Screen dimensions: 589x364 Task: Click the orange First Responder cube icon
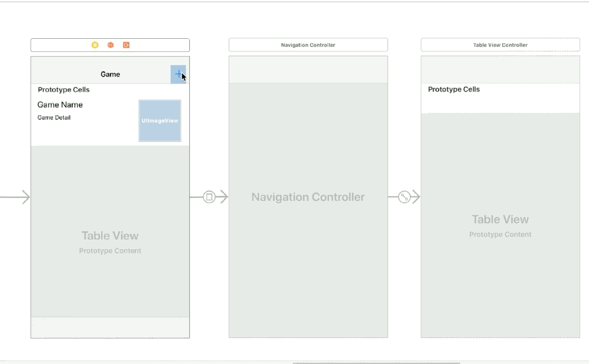tap(110, 45)
